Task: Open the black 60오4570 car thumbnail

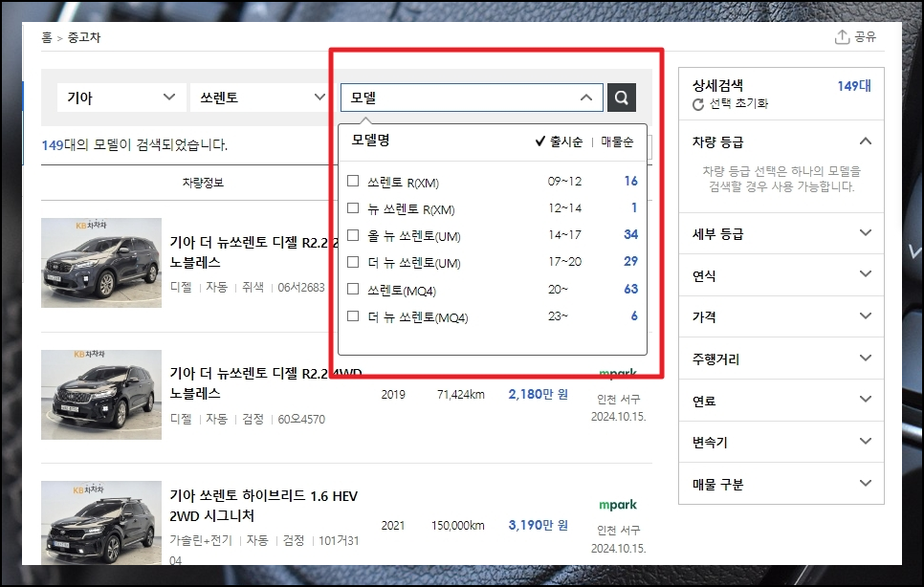Action: click(101, 395)
